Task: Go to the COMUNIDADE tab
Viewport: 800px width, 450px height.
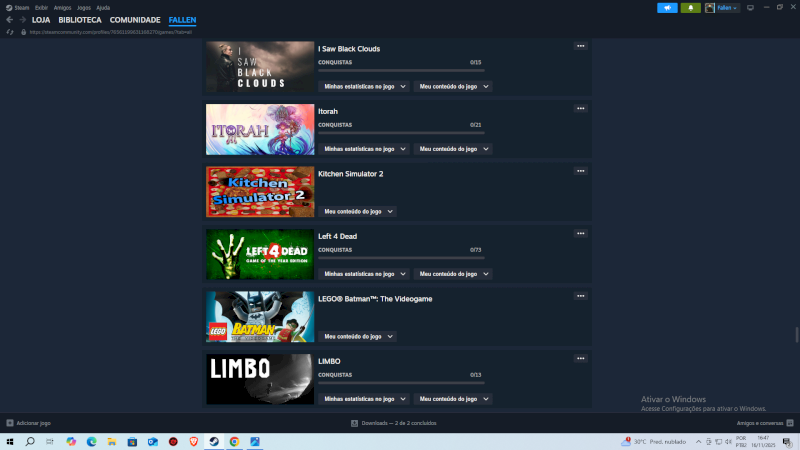Action: (x=135, y=20)
